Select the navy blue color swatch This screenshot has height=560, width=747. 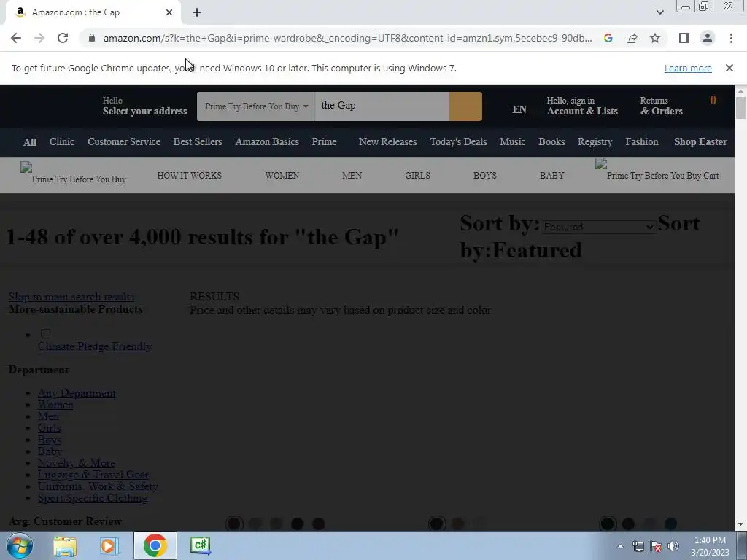pyautogui.click(x=671, y=524)
